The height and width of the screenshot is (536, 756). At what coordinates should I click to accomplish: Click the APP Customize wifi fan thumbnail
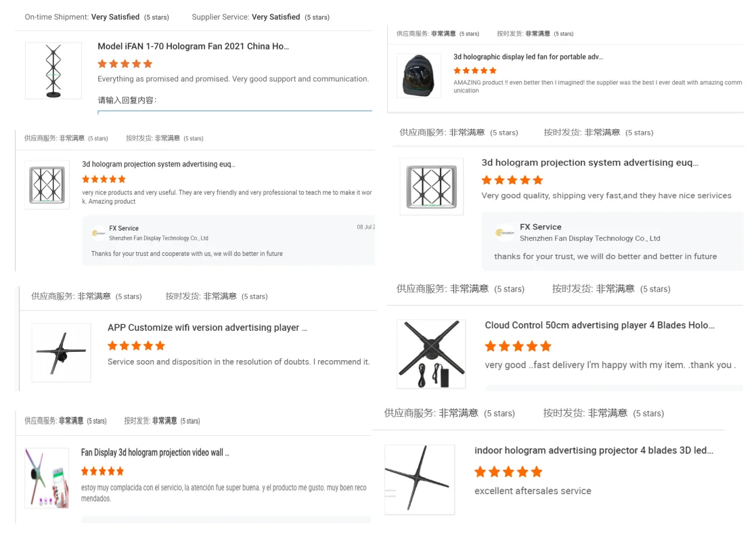pos(61,352)
